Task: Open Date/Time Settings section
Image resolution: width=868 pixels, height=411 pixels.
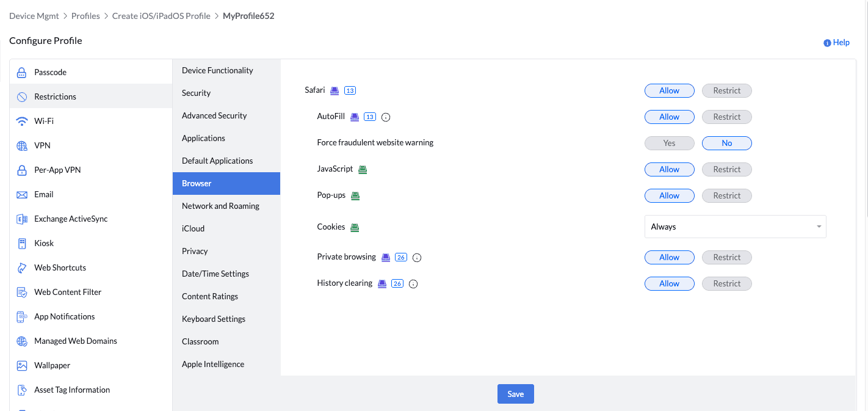Action: click(226, 274)
